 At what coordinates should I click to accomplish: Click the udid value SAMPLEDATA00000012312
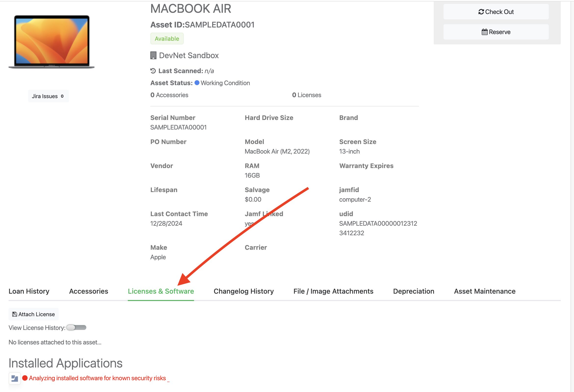(378, 223)
